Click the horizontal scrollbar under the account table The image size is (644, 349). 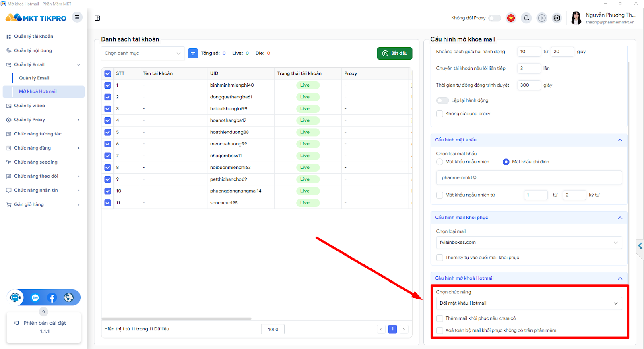(x=177, y=318)
